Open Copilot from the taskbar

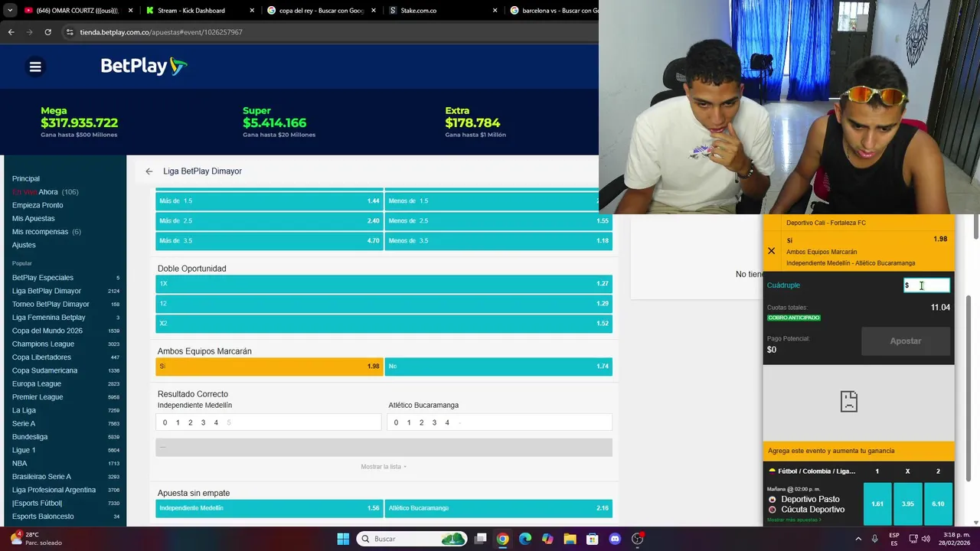point(547,539)
